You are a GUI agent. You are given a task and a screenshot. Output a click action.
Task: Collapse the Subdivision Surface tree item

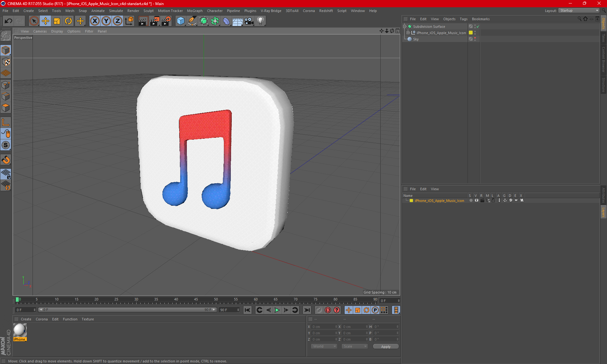(405, 27)
